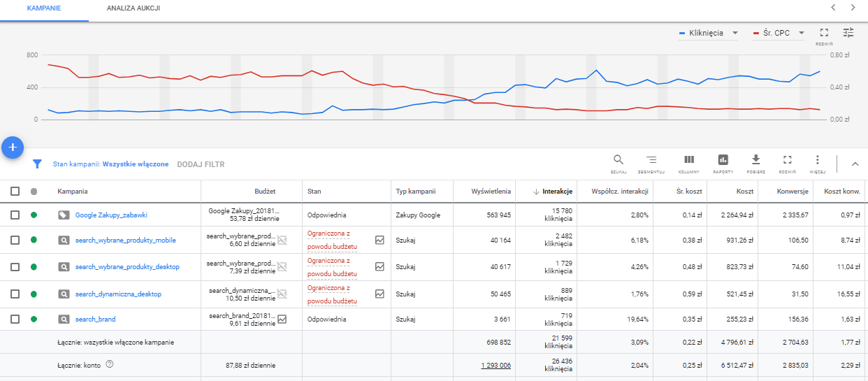
Task: Toggle green status dot for search_dynamiczna_desktop
Action: pyautogui.click(x=34, y=294)
